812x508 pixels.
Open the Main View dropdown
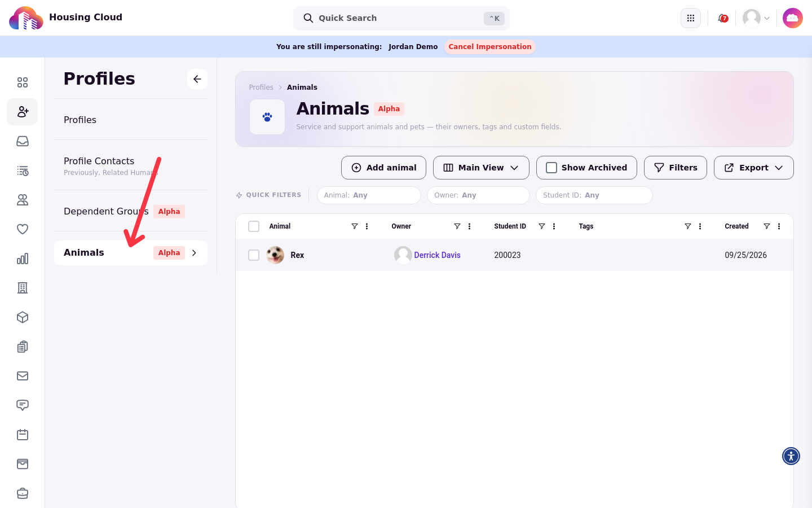pyautogui.click(x=481, y=168)
